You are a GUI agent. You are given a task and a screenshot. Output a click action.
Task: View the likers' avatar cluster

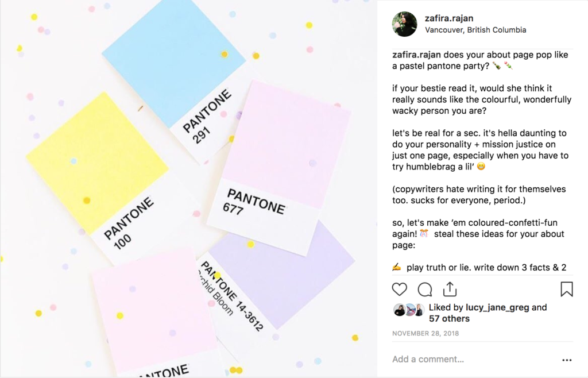click(x=408, y=310)
